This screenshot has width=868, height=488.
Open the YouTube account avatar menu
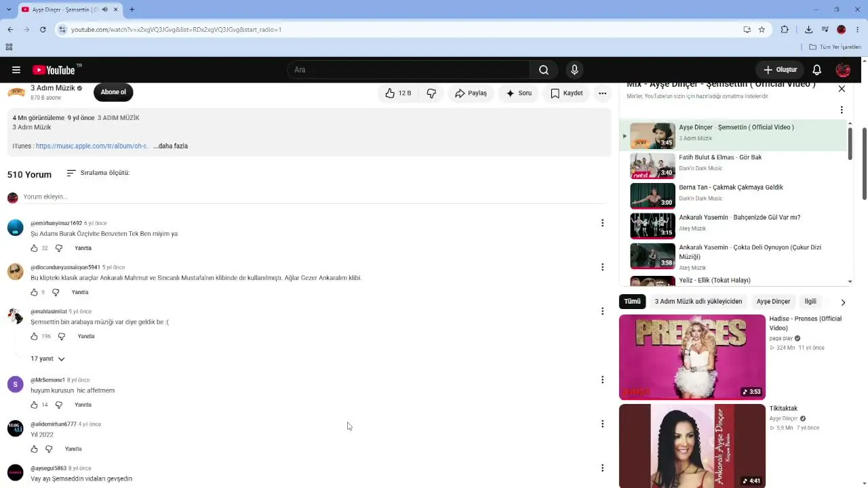843,70
